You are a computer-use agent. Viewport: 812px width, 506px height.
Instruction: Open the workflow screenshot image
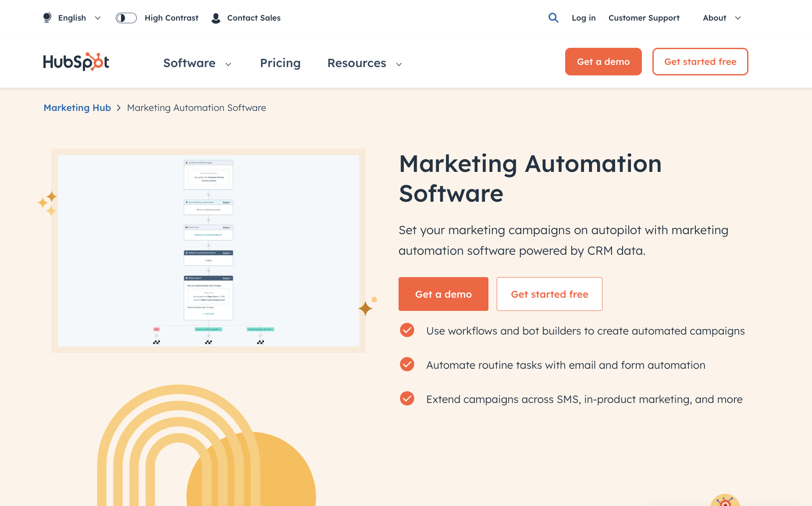208,251
